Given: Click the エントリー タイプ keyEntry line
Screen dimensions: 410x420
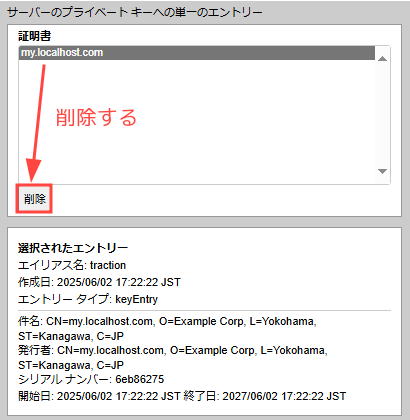Looking at the screenshot, I should point(88,299).
